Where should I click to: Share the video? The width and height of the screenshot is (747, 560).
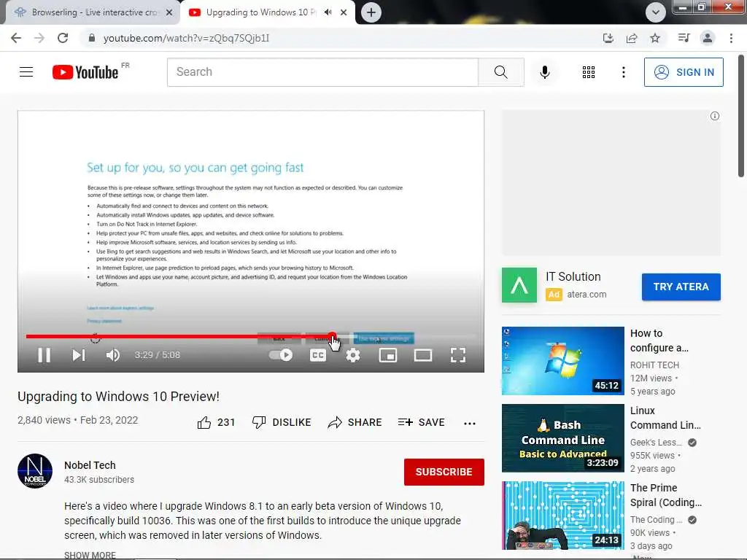pyautogui.click(x=355, y=422)
